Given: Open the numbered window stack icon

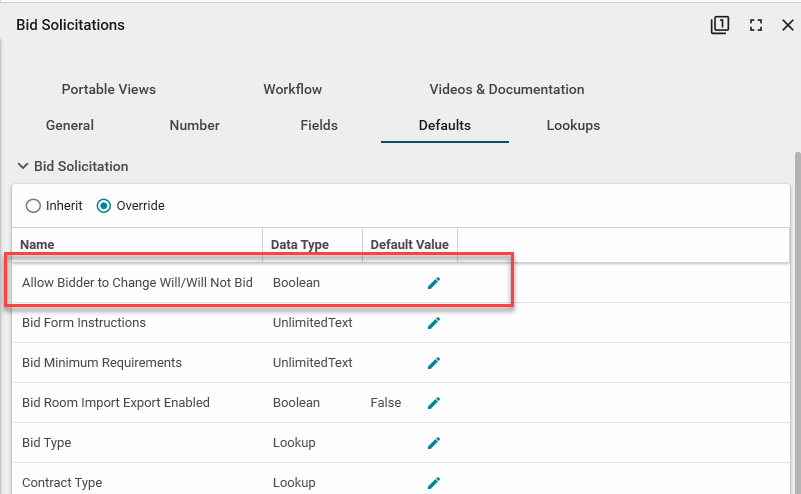Looking at the screenshot, I should [720, 25].
